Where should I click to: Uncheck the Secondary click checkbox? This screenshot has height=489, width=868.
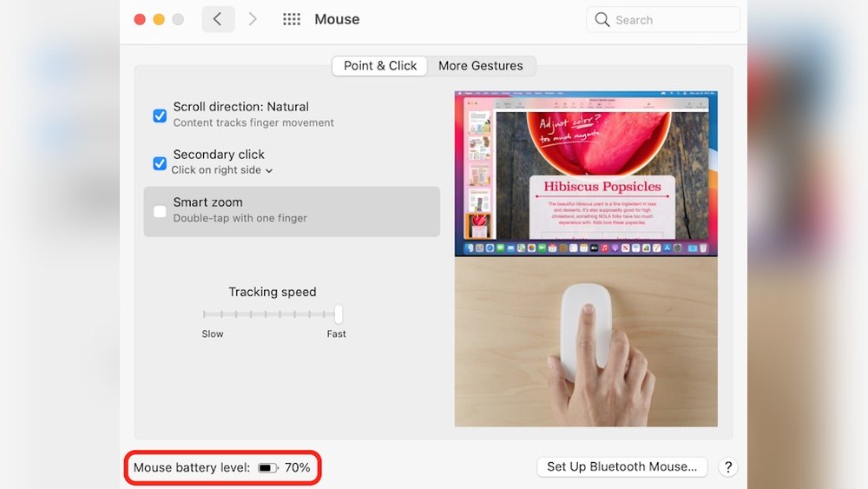click(160, 163)
